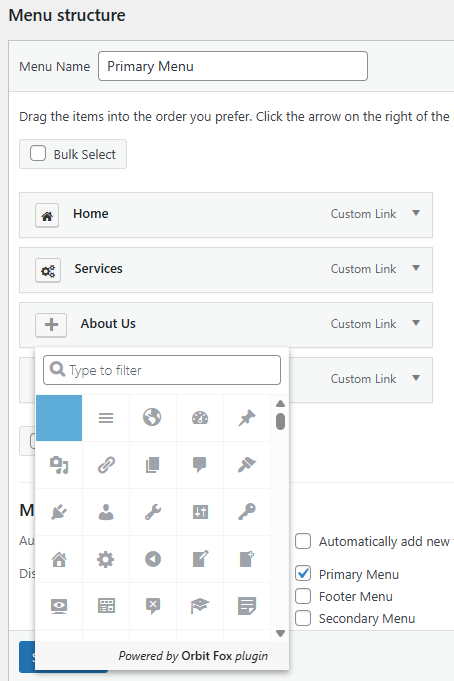Click the Home menu item's house icon button
Screen dimensions: 454x681
click(47, 216)
